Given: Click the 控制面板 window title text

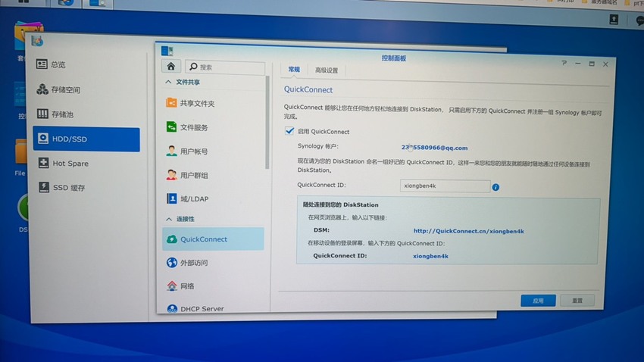Looking at the screenshot, I should (393, 58).
